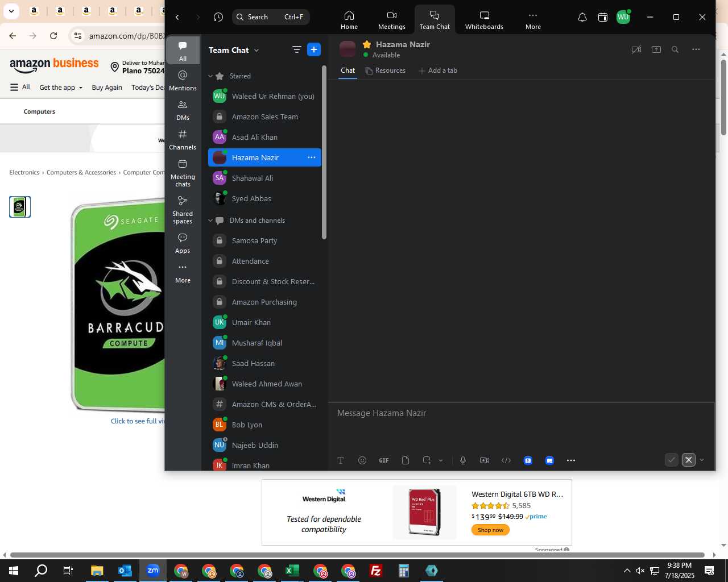Toggle the star on Hazama Nazir
Image resolution: width=728 pixels, height=582 pixels.
pos(367,44)
